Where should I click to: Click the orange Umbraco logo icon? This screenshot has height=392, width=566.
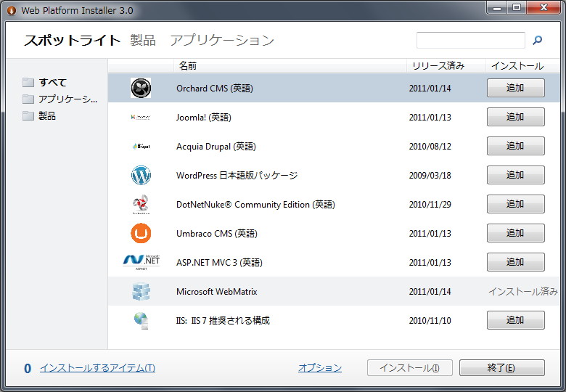[141, 233]
